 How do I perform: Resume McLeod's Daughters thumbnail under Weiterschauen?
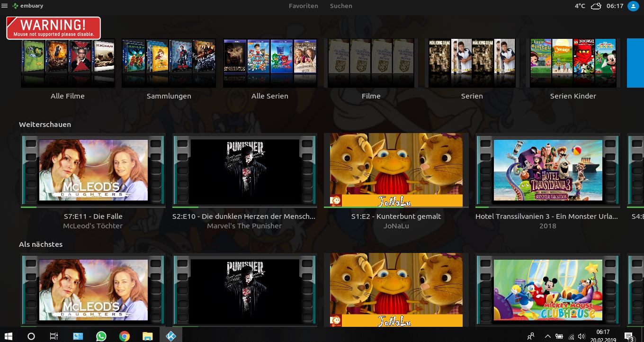click(x=93, y=170)
